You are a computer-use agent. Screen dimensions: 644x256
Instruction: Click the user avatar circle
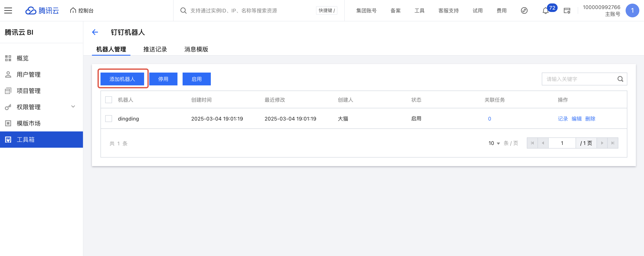point(632,10)
